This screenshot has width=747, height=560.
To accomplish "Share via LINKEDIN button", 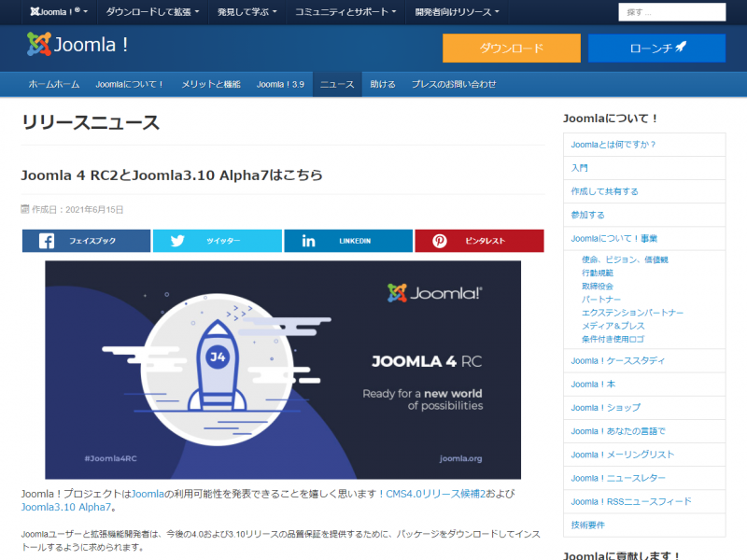I will tap(348, 241).
